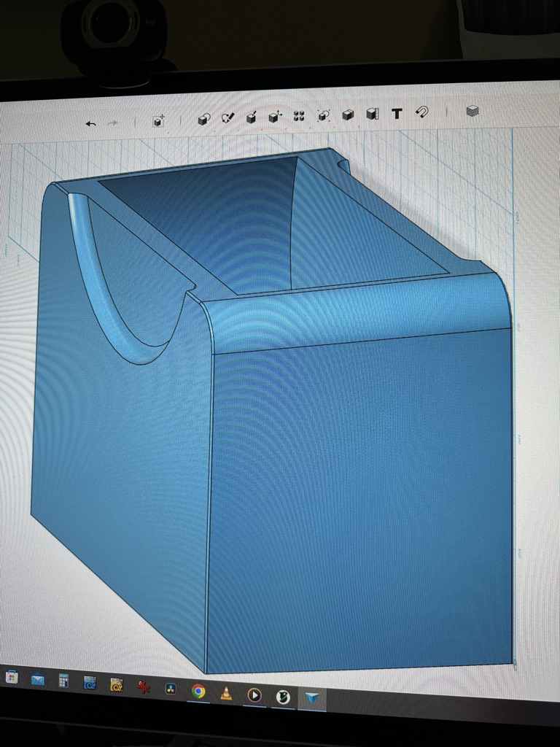560x747 pixels.
Task: Open the Sketch pencil tool
Action: (x=228, y=117)
